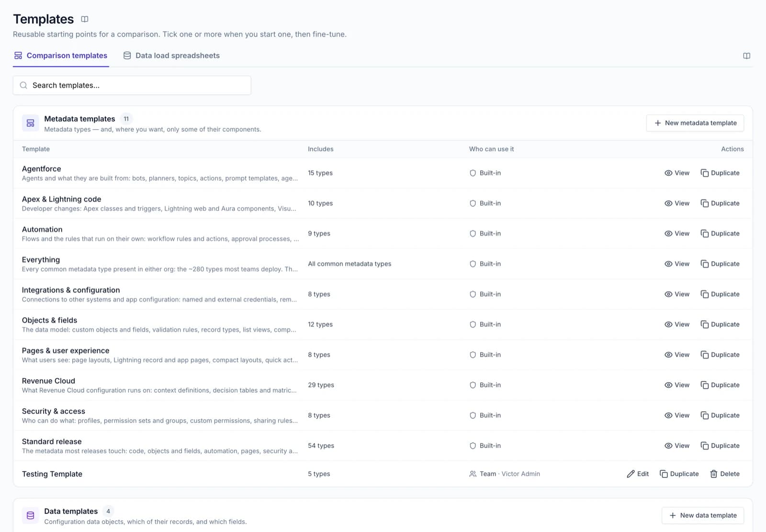View the Revenue Cloud template
The width and height of the screenshot is (766, 532).
[676, 385]
